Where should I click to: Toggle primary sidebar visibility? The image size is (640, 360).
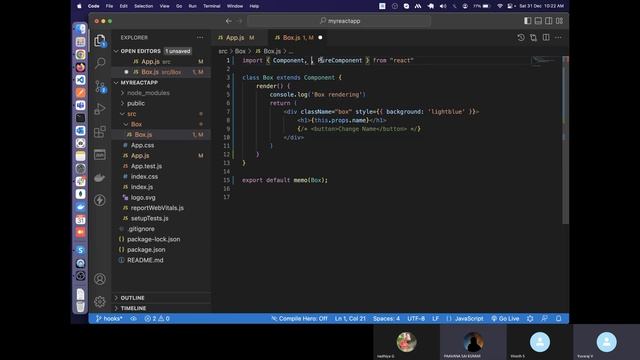pyautogui.click(x=528, y=21)
